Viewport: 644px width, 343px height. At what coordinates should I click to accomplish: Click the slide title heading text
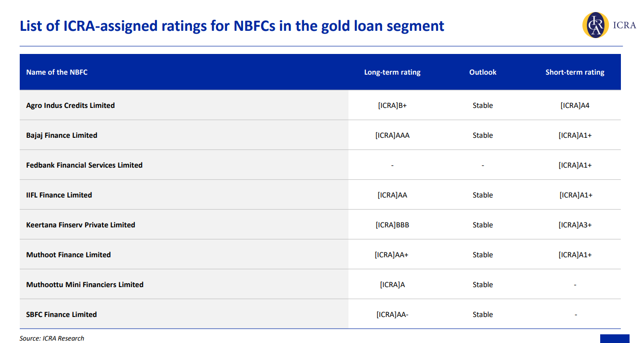232,26
